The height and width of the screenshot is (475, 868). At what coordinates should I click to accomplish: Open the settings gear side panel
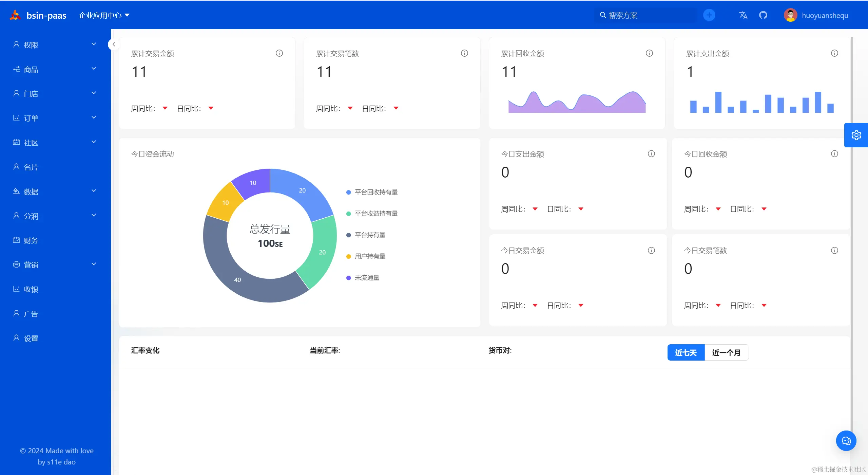pyautogui.click(x=856, y=135)
